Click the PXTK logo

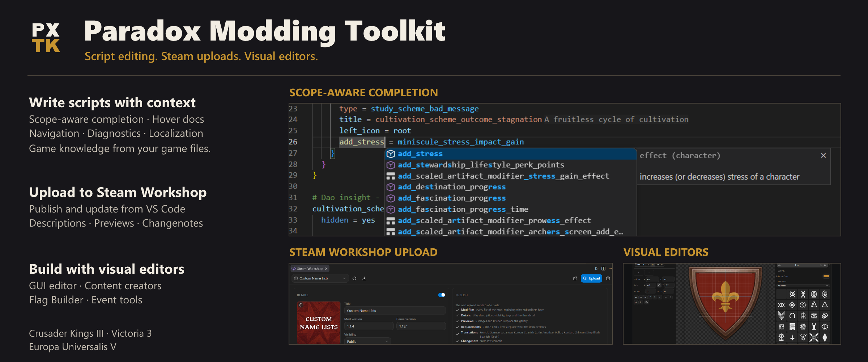[46, 38]
